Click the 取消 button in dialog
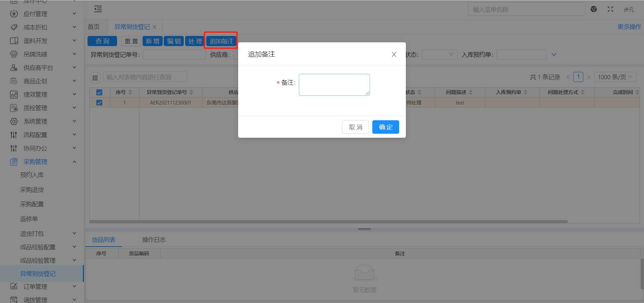The width and height of the screenshot is (644, 303). (x=355, y=127)
